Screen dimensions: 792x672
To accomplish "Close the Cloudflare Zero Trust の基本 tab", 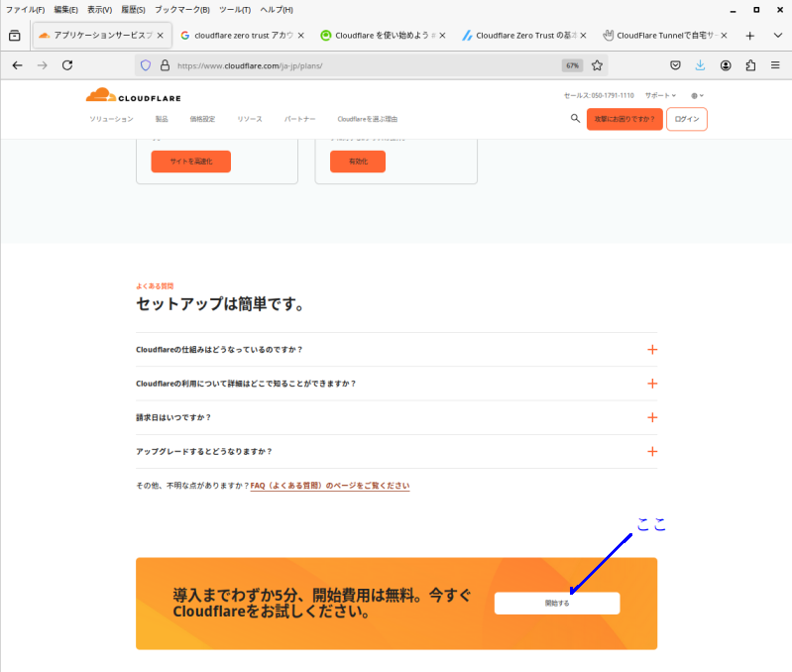I will pos(584,36).
